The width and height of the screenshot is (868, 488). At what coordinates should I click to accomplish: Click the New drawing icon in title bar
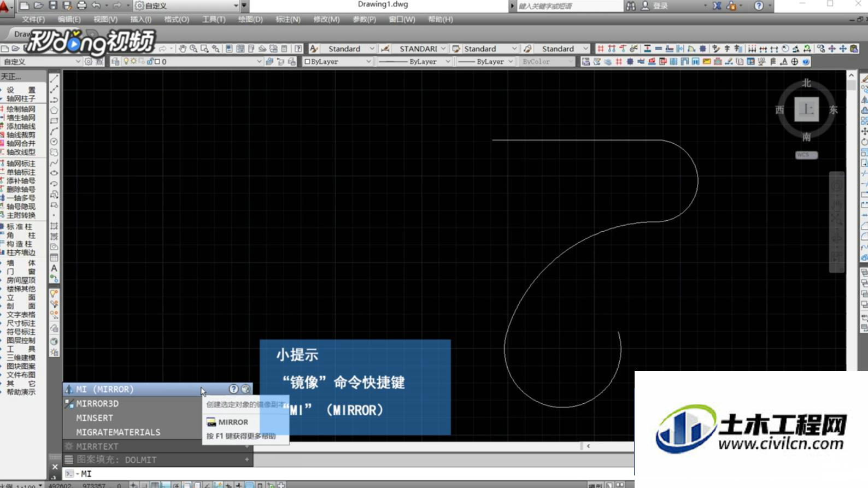(25, 5)
